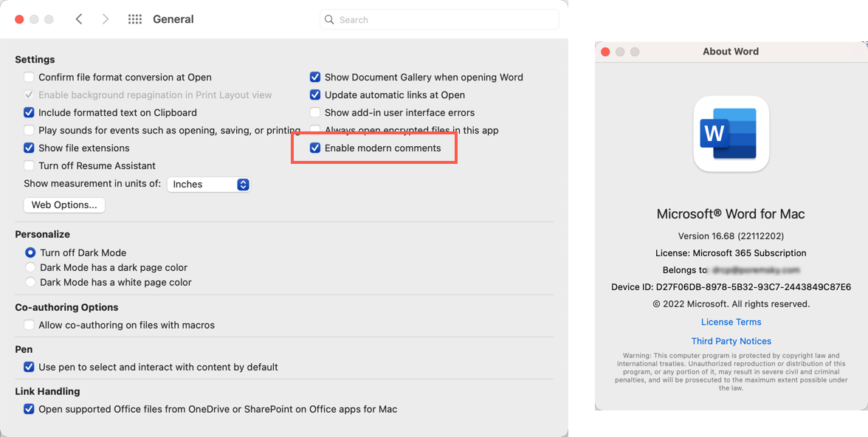The image size is (868, 437).
Task: Select Turn off Dark Mode radio button
Action: point(30,252)
